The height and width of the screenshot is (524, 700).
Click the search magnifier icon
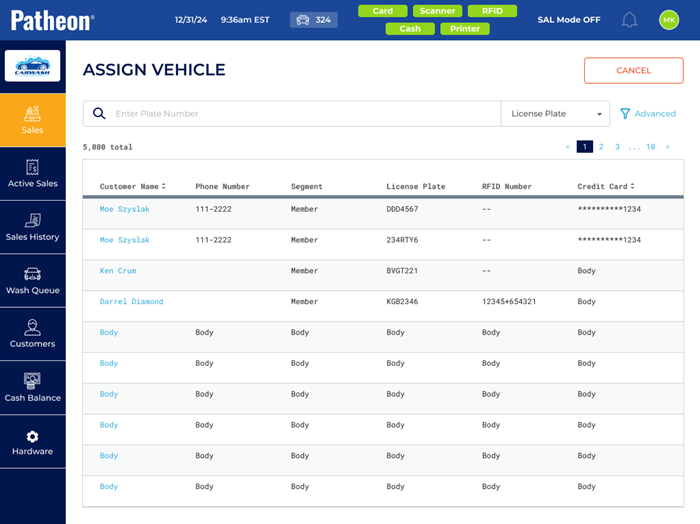[99, 114]
